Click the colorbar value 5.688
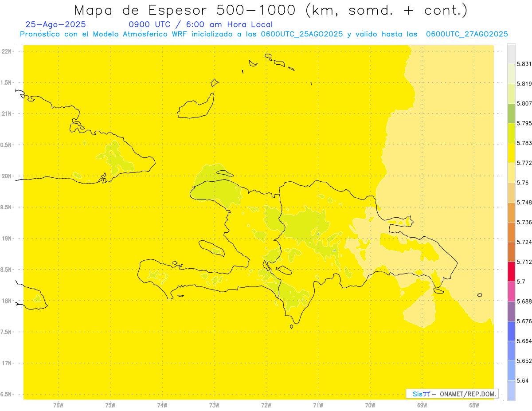This screenshot has height=411, width=532. click(524, 301)
